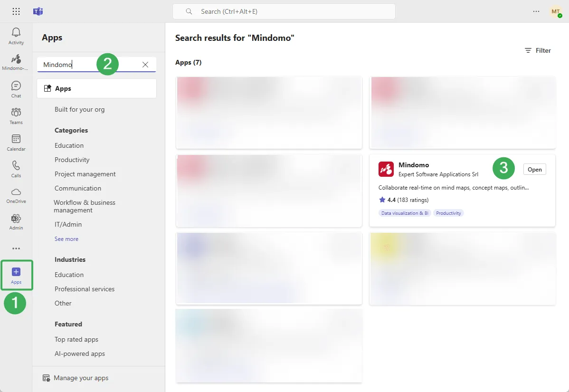This screenshot has width=569, height=392.
Task: Click Expert Software Applications Srl publisher text
Action: click(x=438, y=174)
